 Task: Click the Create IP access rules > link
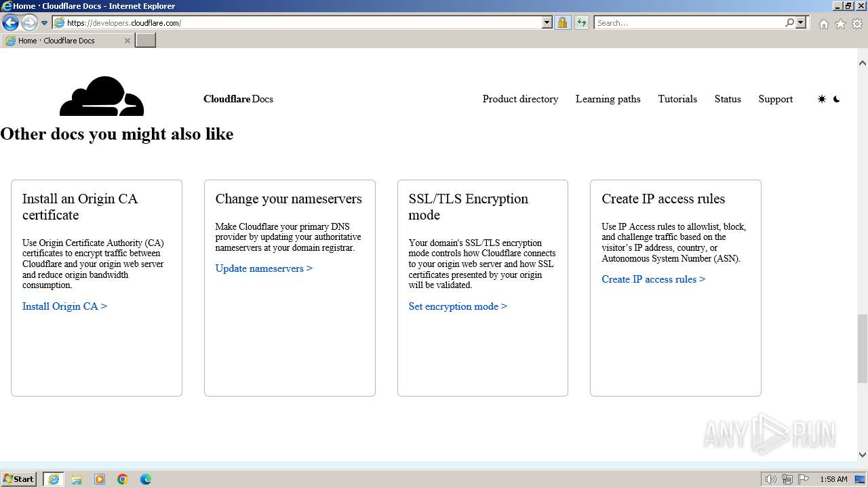(653, 279)
